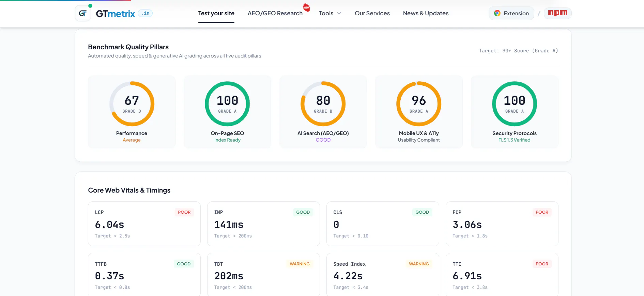
Task: Navigate to News & Updates
Action: click(x=426, y=13)
